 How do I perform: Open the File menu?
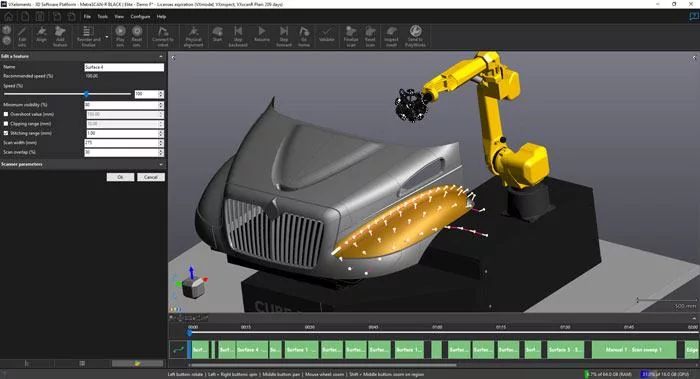pyautogui.click(x=87, y=17)
